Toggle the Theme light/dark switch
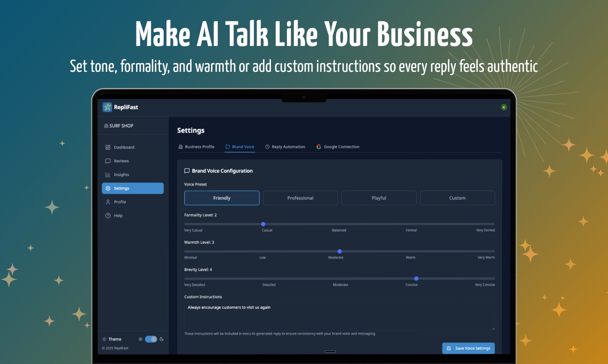The width and height of the screenshot is (608, 364). coord(151,339)
